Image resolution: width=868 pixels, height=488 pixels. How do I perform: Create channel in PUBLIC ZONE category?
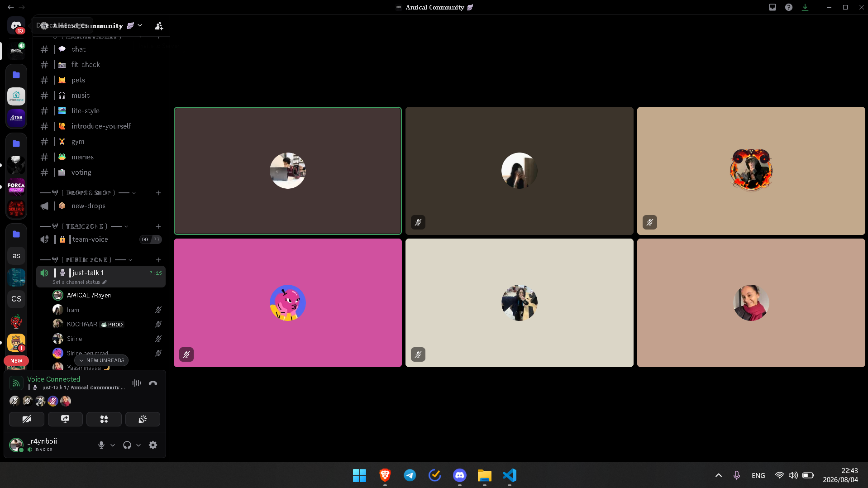tap(158, 260)
